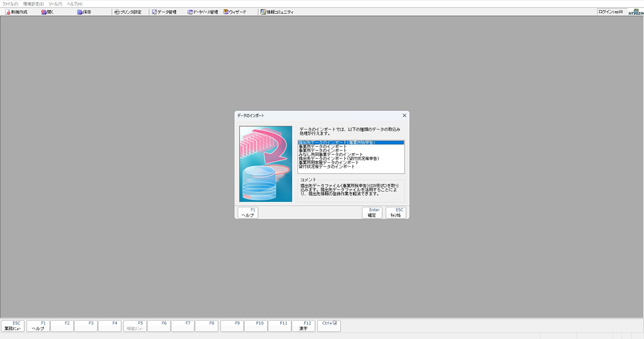644x339 pixels.
Task: Start the ウィザード from the toolbar
Action: tap(235, 12)
